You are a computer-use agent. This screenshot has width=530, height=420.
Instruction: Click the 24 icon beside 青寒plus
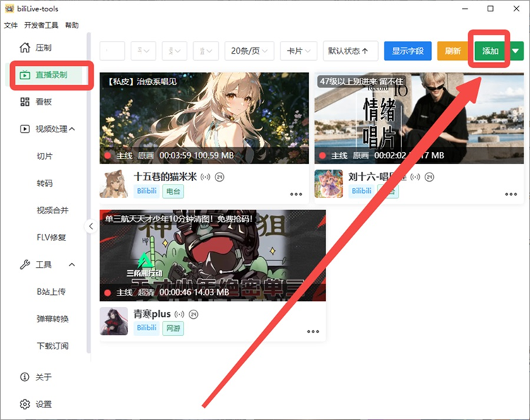194,314
